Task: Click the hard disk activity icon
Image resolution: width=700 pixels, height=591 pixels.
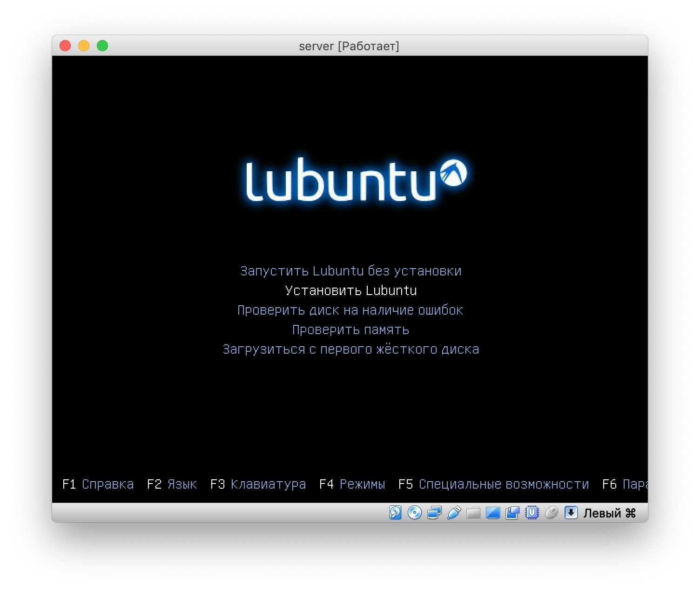Action: (x=395, y=513)
